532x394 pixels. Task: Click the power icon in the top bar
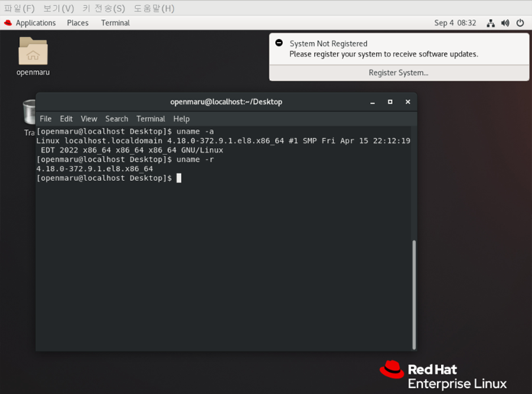[520, 23]
